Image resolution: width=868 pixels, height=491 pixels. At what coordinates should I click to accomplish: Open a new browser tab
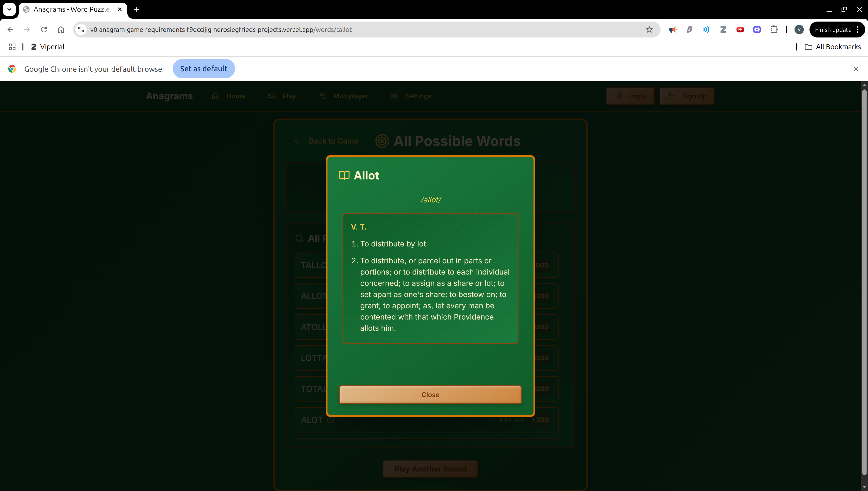(x=136, y=9)
